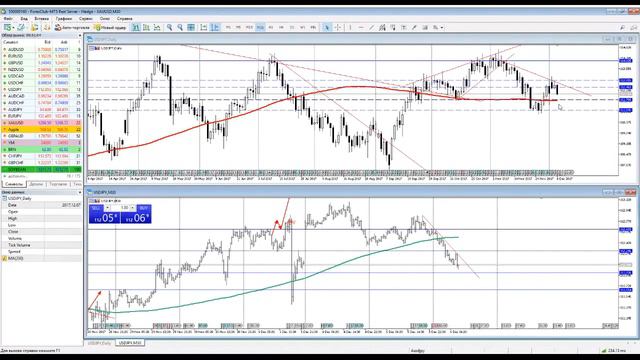
Task: Click the connection status in status bar
Action: point(614,350)
